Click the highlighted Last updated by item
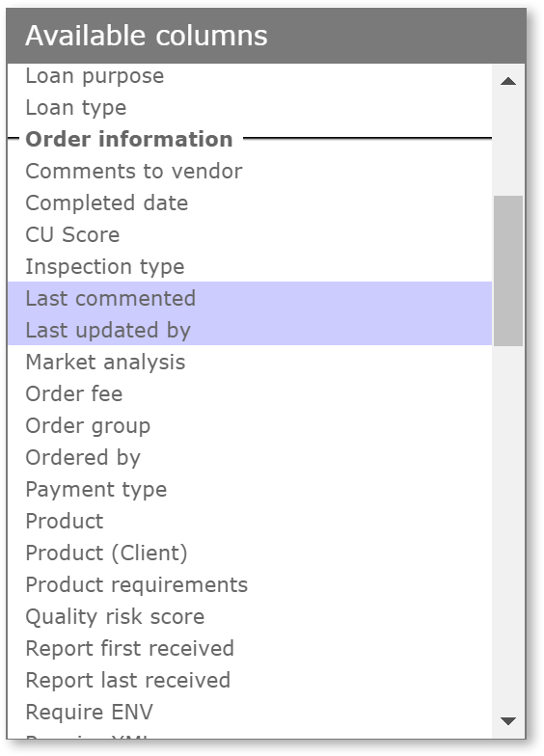 click(x=250, y=330)
